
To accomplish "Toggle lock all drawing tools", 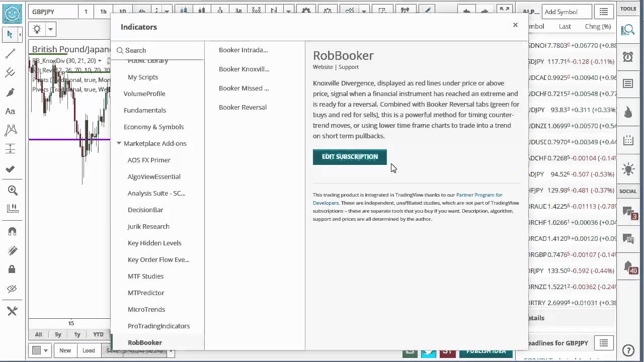I will (x=12, y=269).
